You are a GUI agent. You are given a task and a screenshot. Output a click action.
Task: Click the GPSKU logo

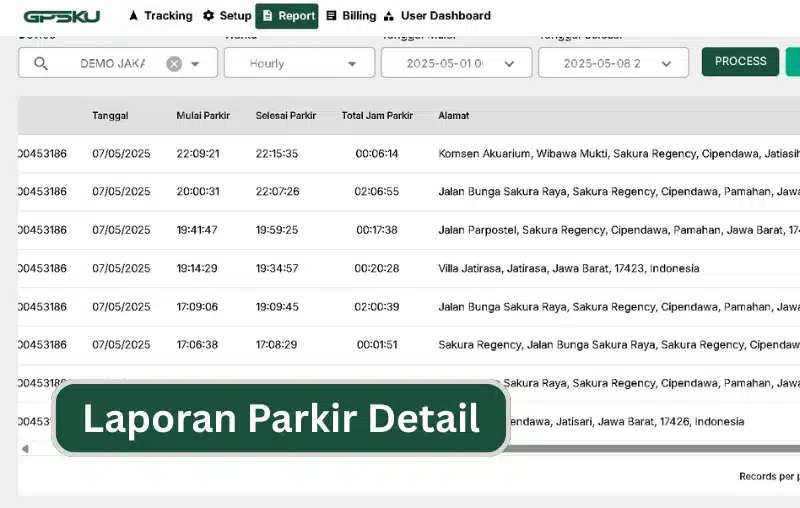[x=62, y=16]
